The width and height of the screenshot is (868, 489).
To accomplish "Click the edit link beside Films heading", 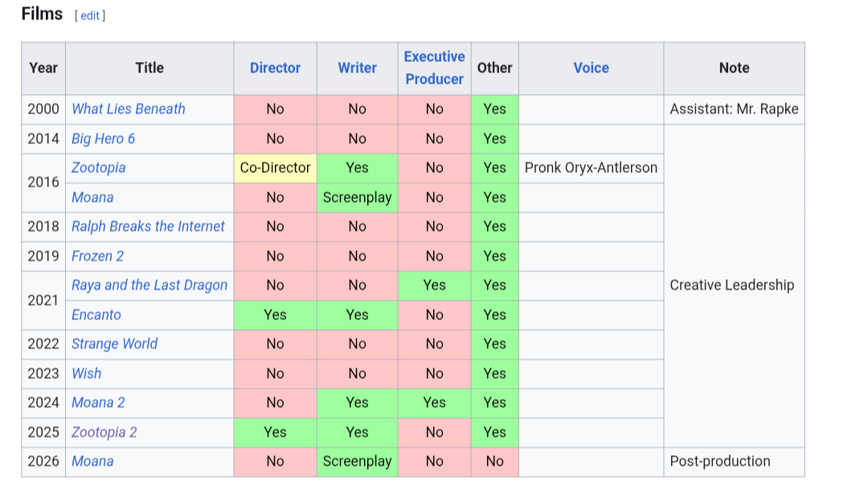I will 89,15.
